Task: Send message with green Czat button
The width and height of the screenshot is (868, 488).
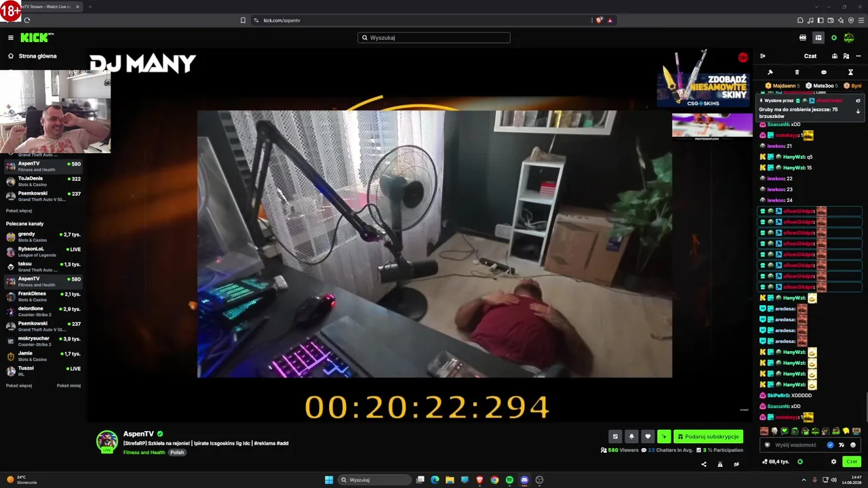Action: 852,462
